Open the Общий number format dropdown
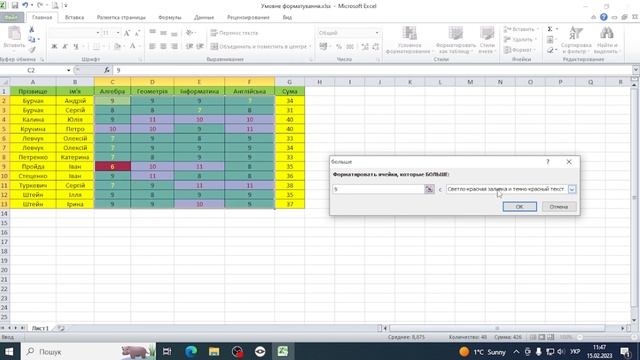Viewport: 640px width, 360px height. (x=377, y=33)
